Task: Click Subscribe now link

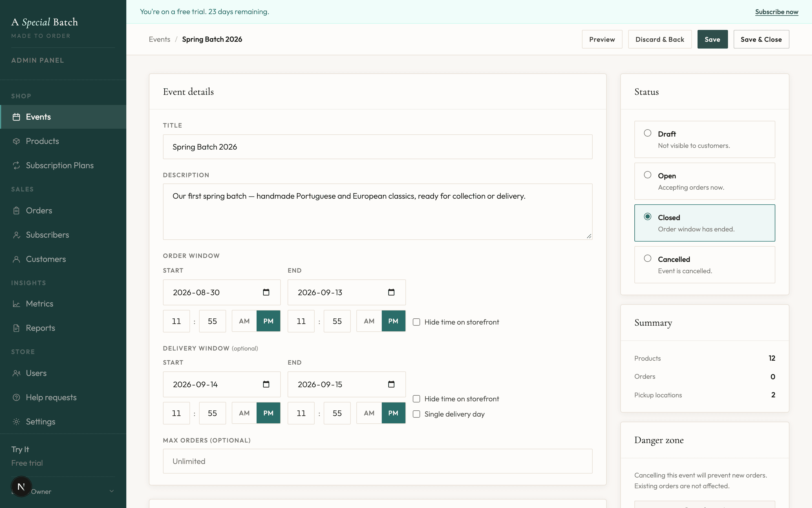Action: [x=776, y=12]
